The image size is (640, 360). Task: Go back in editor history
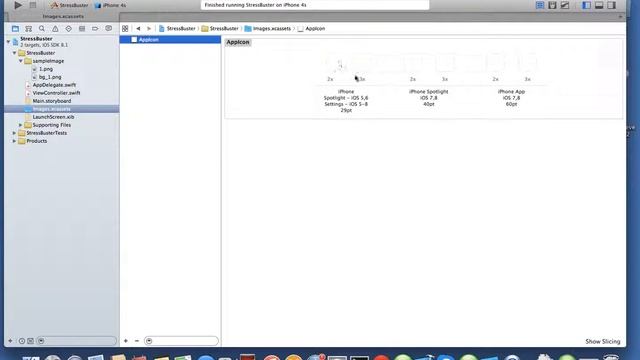coord(138,29)
